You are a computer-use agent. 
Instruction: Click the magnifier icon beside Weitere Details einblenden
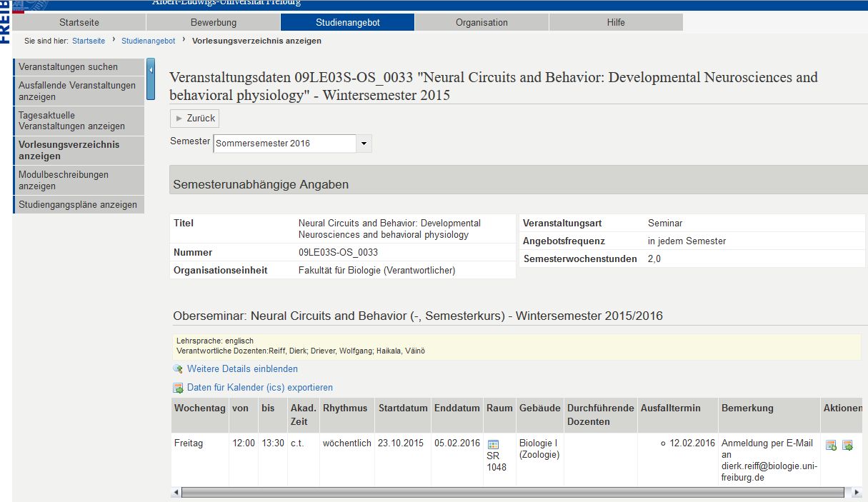[x=178, y=369]
